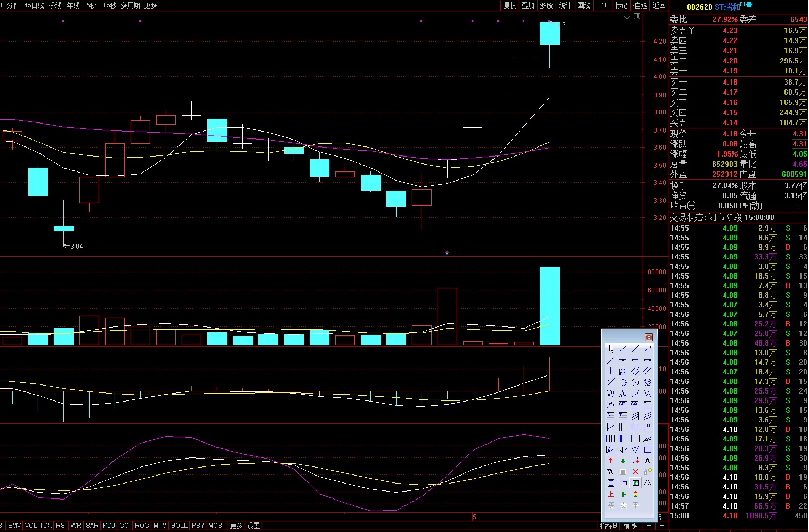809x532 pixels.
Task: Close the drawing tools palette
Action: click(649, 337)
